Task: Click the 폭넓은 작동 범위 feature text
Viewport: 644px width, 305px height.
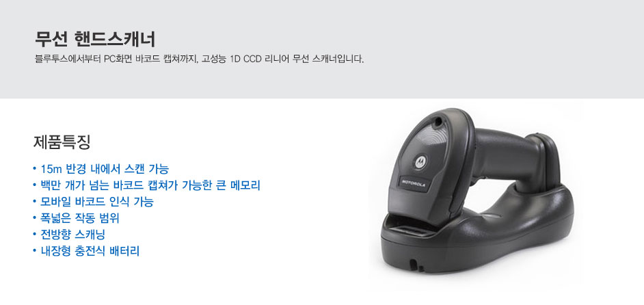Action: pos(80,218)
